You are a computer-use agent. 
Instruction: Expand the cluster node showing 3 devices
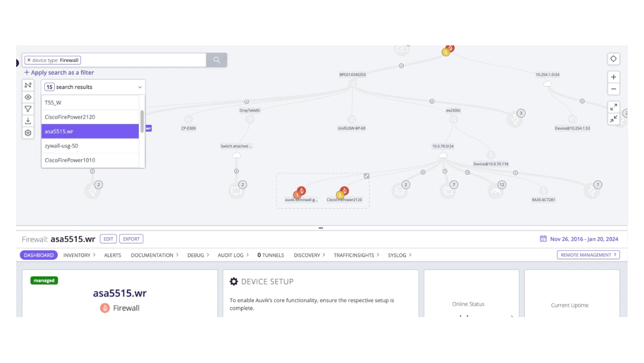point(516,119)
